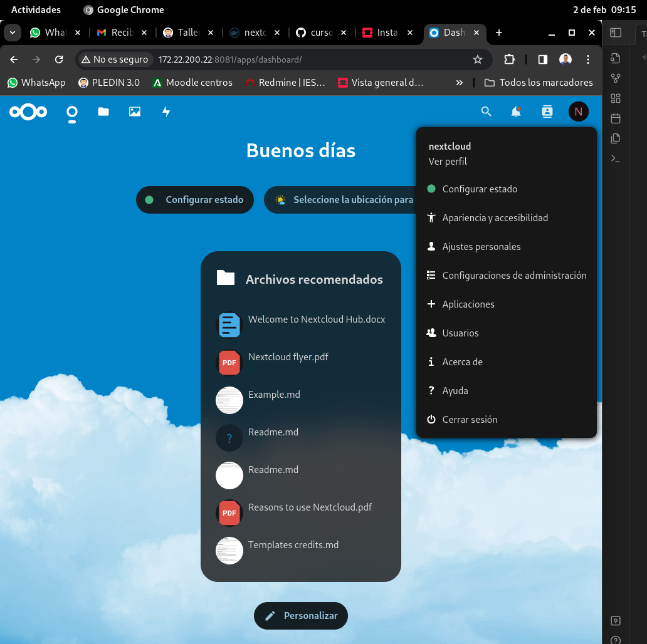Image resolution: width=647 pixels, height=644 pixels.
Task: Open Chrome three-dot menu
Action: (x=588, y=60)
